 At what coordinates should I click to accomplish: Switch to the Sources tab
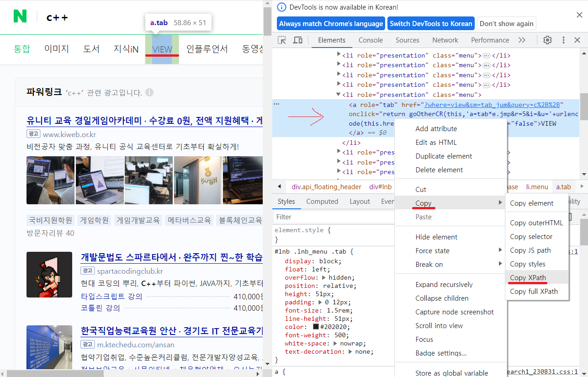407,40
